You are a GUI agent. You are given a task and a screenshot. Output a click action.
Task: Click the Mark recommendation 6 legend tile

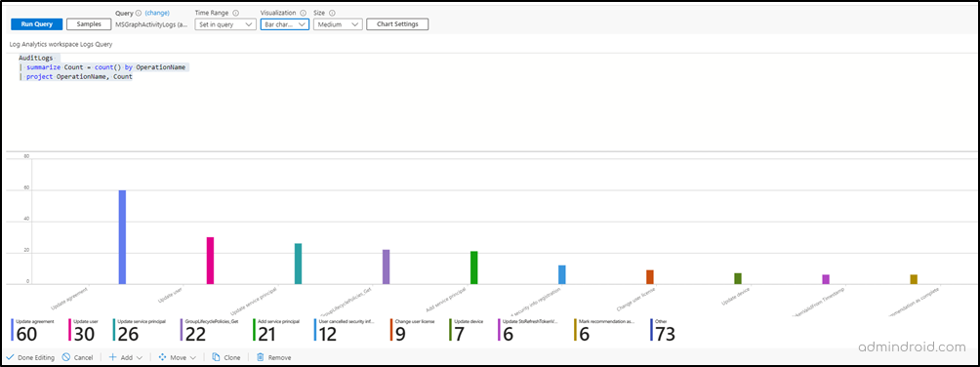pyautogui.click(x=604, y=330)
